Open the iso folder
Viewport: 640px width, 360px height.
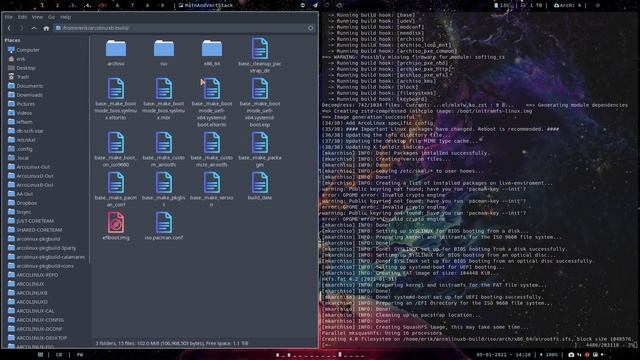pyautogui.click(x=164, y=53)
